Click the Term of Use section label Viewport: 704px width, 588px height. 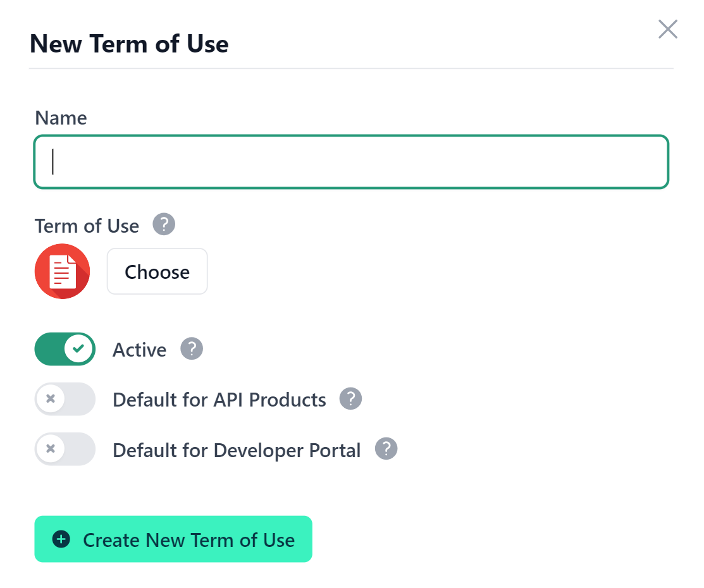point(87,225)
